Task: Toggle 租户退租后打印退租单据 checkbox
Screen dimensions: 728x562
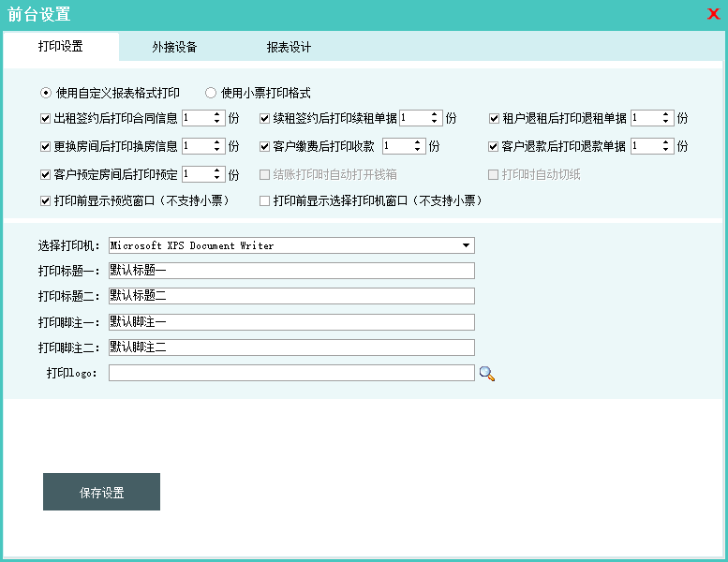Action: click(494, 119)
